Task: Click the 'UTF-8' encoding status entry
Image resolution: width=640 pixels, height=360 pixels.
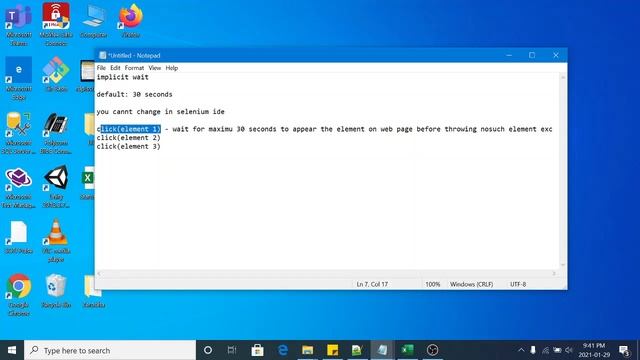Action: point(518,284)
